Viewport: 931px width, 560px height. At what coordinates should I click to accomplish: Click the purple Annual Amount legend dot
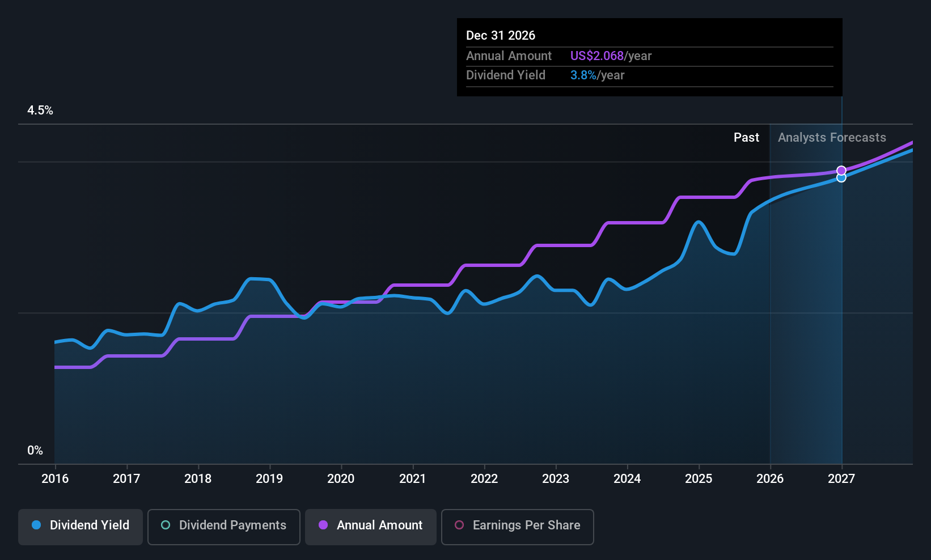[x=323, y=525]
